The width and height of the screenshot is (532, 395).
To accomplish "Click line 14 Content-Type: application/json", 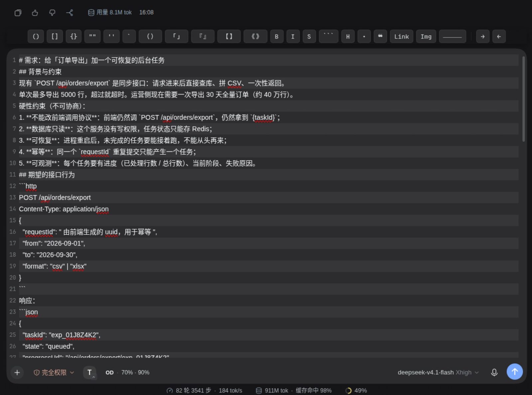I will point(64,209).
